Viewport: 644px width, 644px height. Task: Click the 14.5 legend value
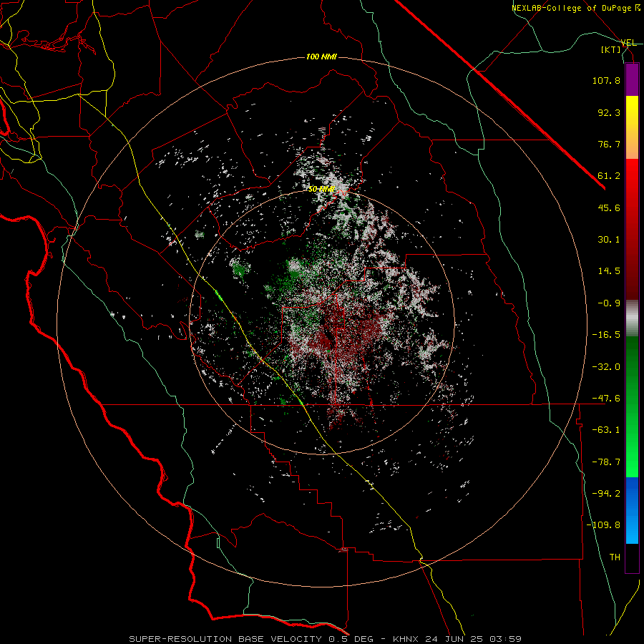point(609,271)
